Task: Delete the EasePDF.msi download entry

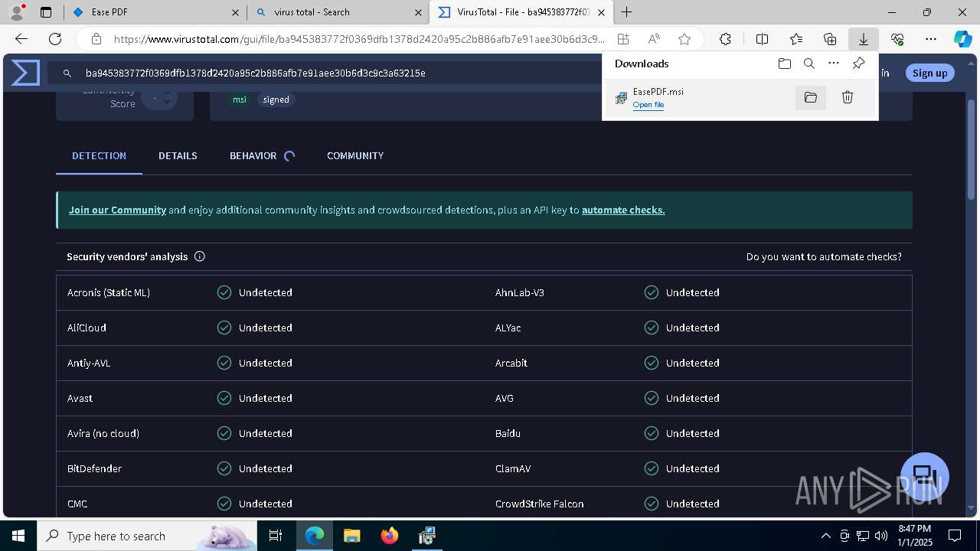Action: pyautogui.click(x=848, y=97)
